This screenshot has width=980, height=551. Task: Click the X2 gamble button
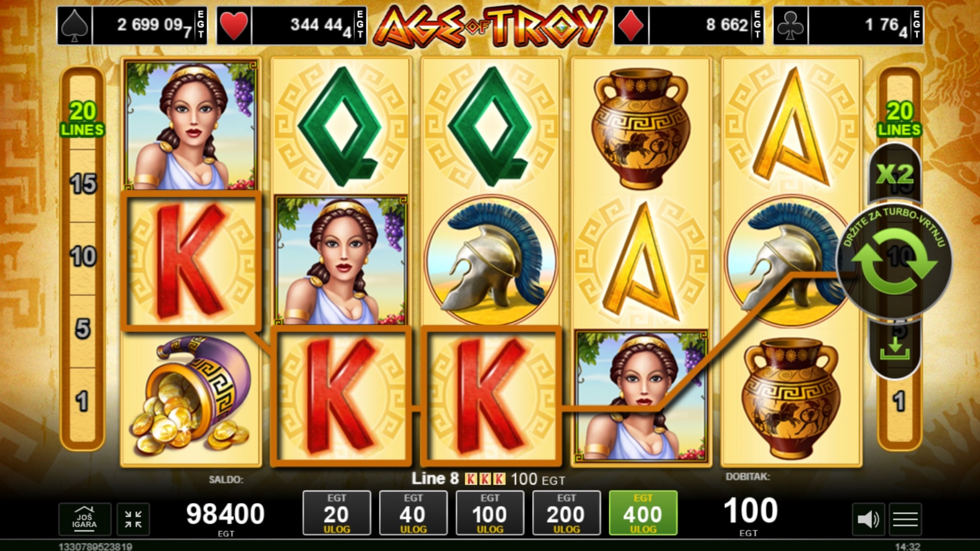pyautogui.click(x=895, y=174)
